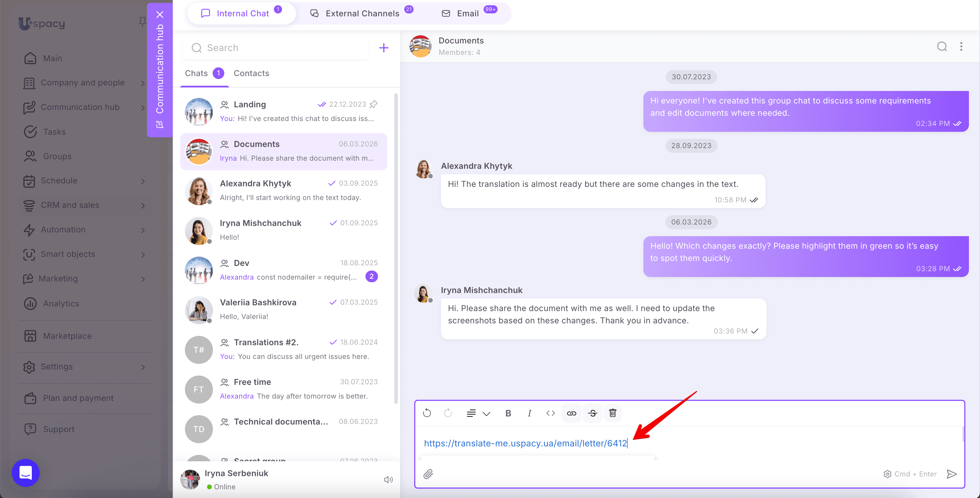Select the Chats tab
Image resolution: width=980 pixels, height=498 pixels.
(x=204, y=73)
